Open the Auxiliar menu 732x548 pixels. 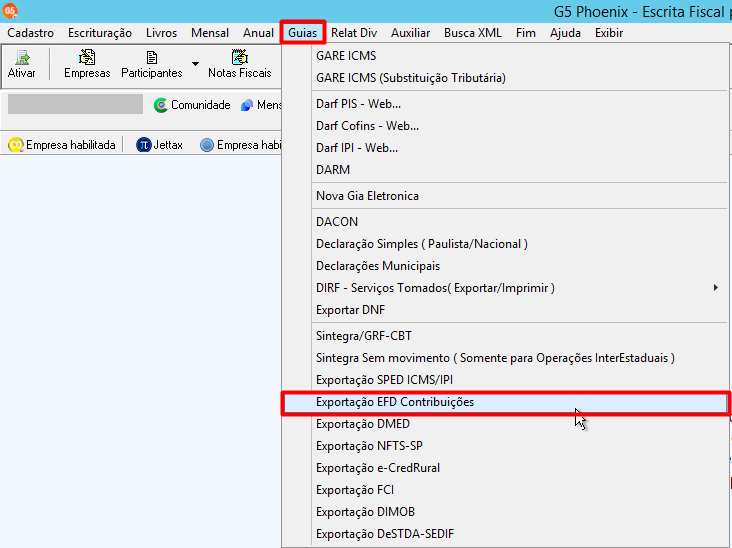coord(410,33)
